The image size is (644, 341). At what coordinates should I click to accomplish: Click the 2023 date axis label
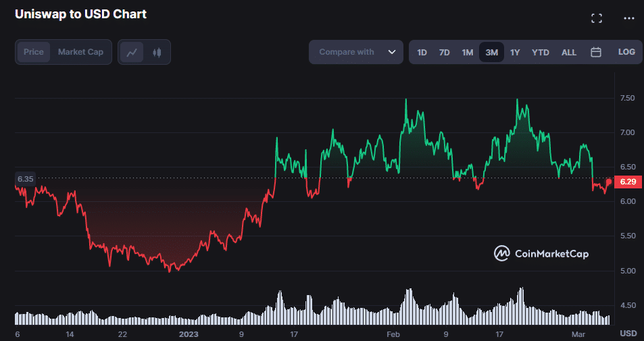[x=189, y=334]
